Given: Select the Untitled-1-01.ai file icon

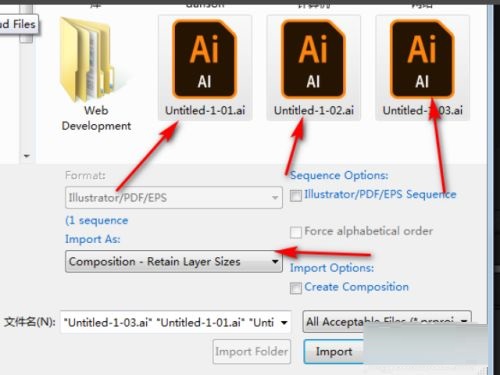Looking at the screenshot, I should pyautogui.click(x=205, y=59).
